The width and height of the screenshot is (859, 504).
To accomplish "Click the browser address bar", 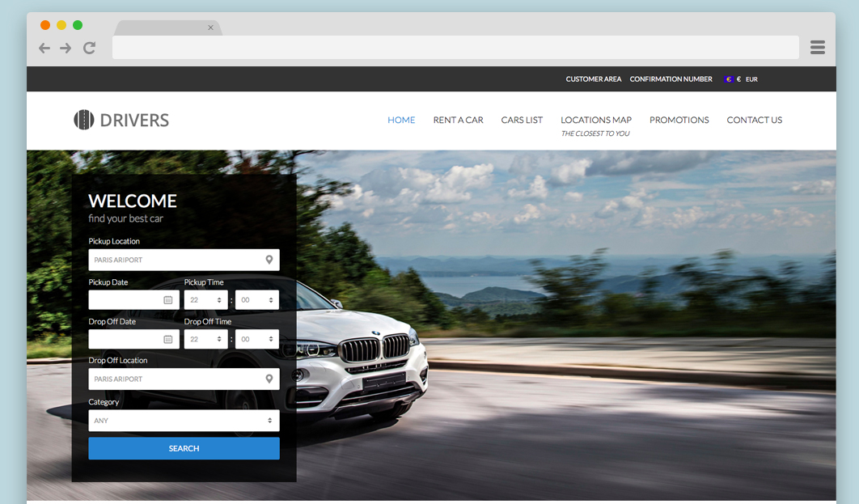I will 455,48.
